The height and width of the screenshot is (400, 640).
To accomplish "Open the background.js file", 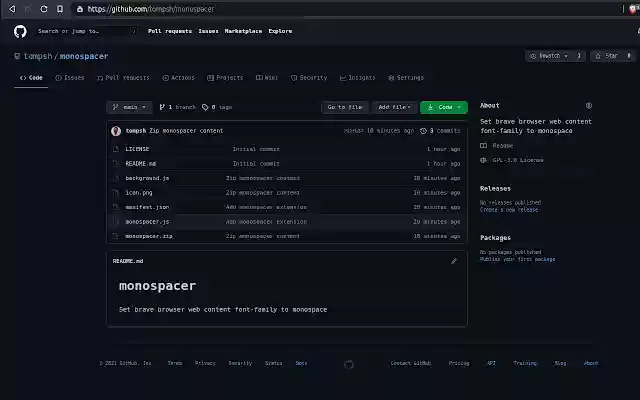I will coord(147,178).
